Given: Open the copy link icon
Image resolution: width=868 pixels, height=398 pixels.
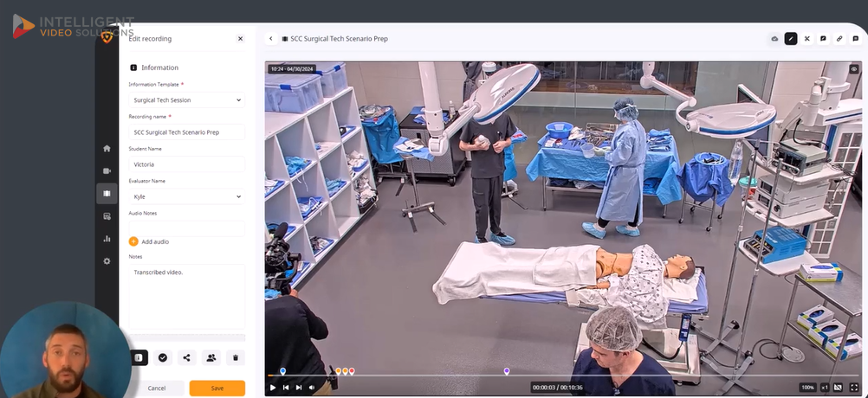Looking at the screenshot, I should [x=839, y=39].
